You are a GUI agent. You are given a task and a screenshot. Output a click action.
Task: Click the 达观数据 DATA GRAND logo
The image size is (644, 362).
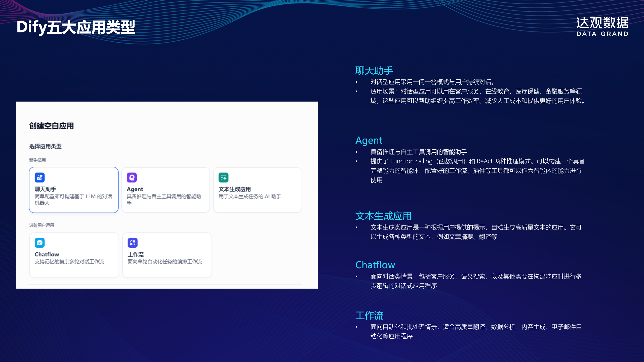pyautogui.click(x=602, y=27)
